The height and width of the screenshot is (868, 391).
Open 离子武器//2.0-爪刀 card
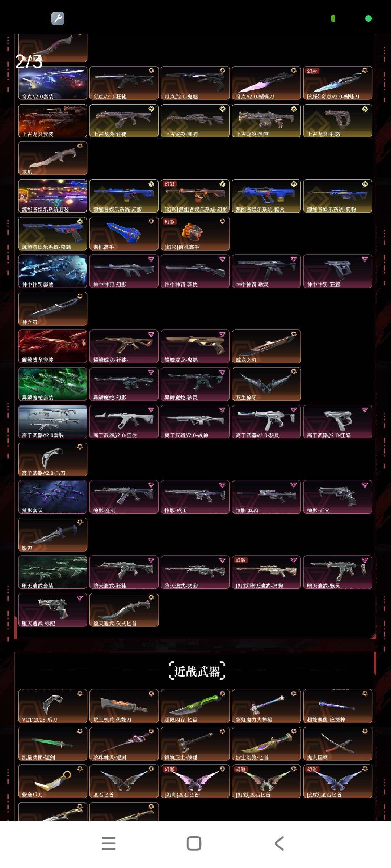pyautogui.click(x=53, y=459)
